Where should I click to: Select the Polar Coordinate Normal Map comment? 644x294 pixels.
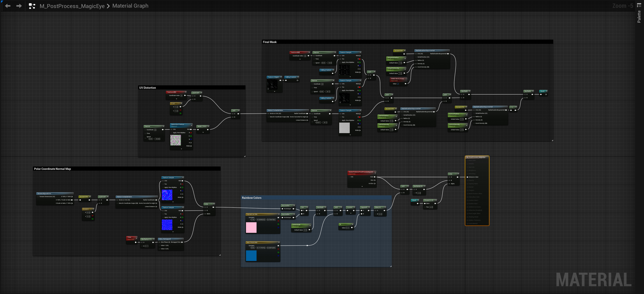(53, 169)
